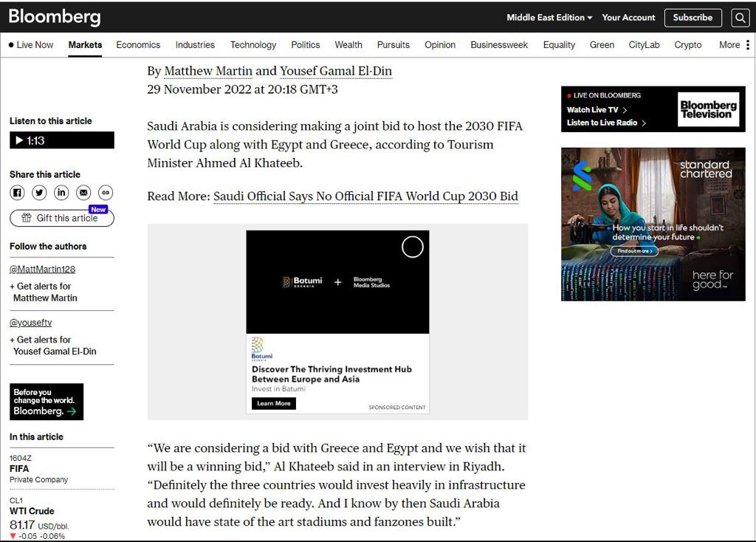Expand the Middle East Edition dropdown

(x=549, y=18)
